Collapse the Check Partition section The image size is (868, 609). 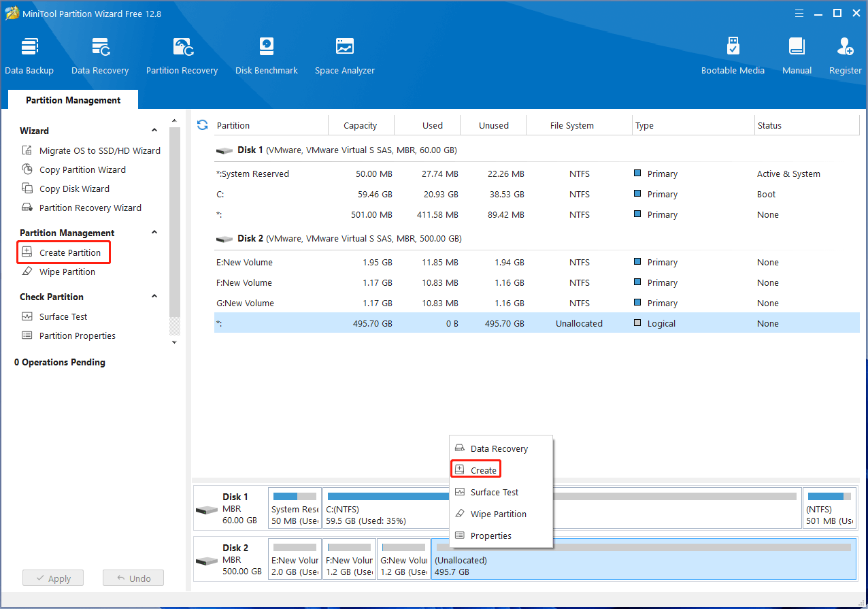154,296
